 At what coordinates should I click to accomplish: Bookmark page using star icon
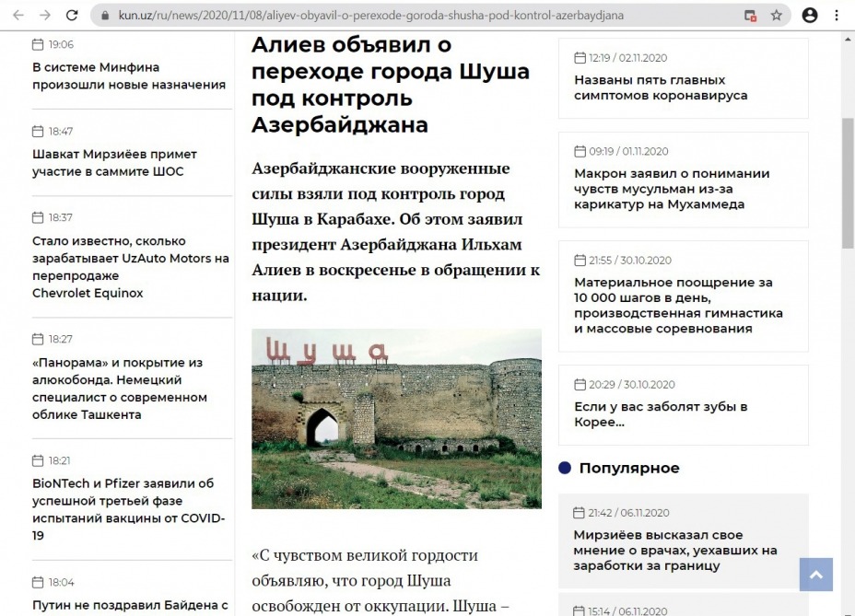(777, 16)
